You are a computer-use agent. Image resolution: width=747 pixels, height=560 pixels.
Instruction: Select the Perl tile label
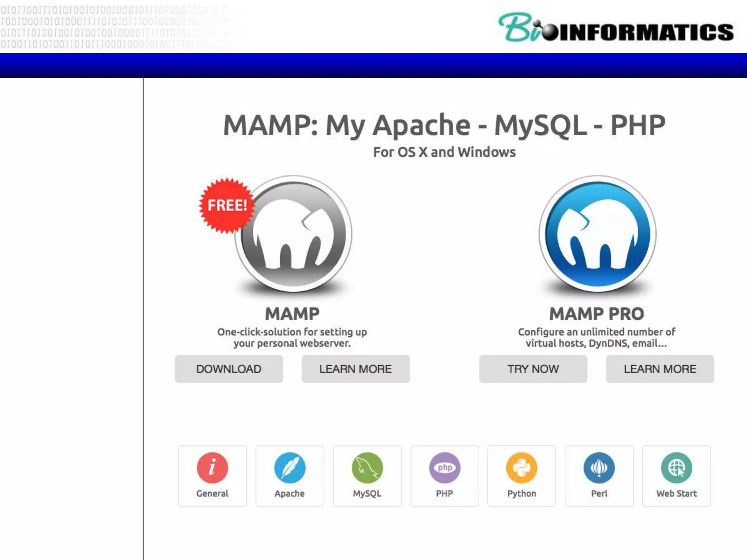599,494
